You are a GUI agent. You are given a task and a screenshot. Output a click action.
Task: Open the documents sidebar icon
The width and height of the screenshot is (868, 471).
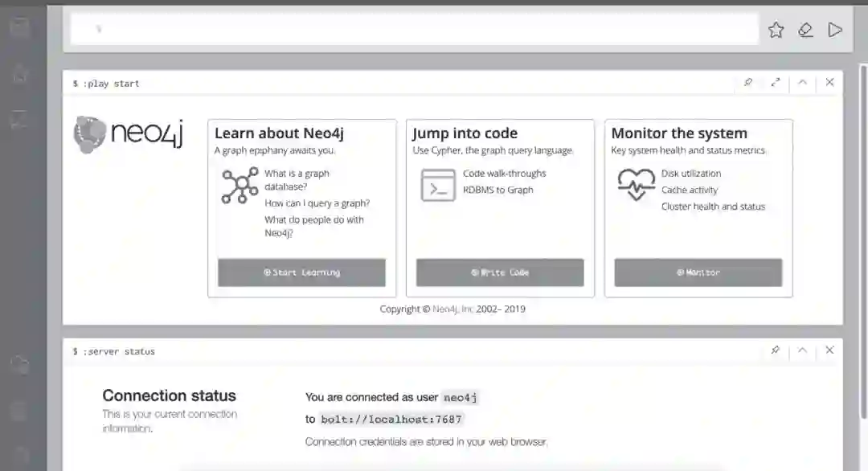pos(20,119)
